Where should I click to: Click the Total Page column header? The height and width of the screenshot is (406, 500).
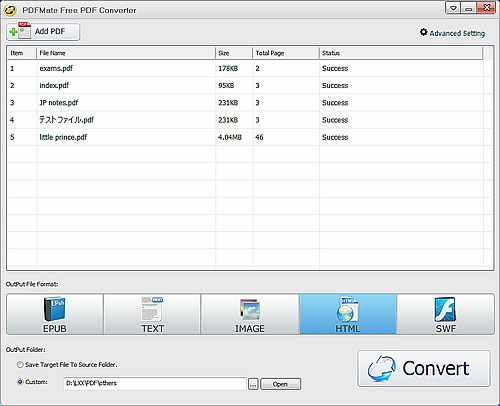286,53
